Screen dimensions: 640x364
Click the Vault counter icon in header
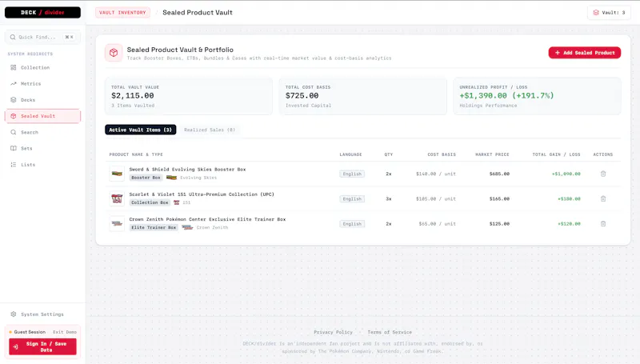[596, 13]
